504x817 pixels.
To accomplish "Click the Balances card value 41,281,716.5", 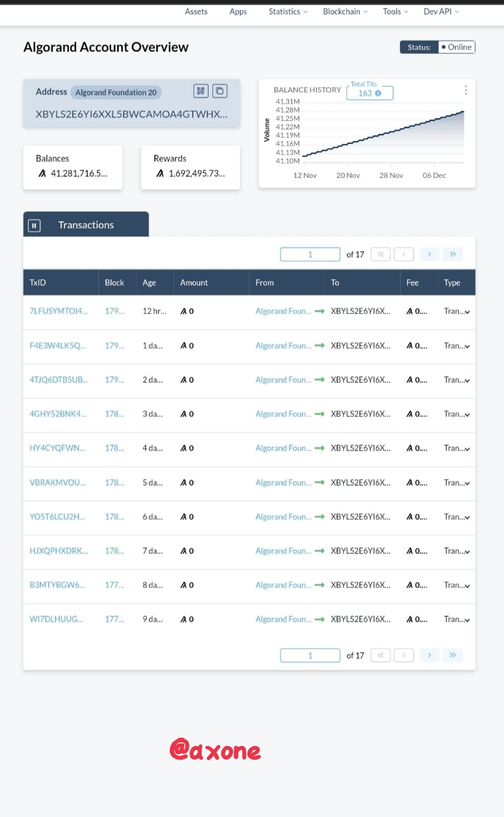I will click(x=79, y=173).
